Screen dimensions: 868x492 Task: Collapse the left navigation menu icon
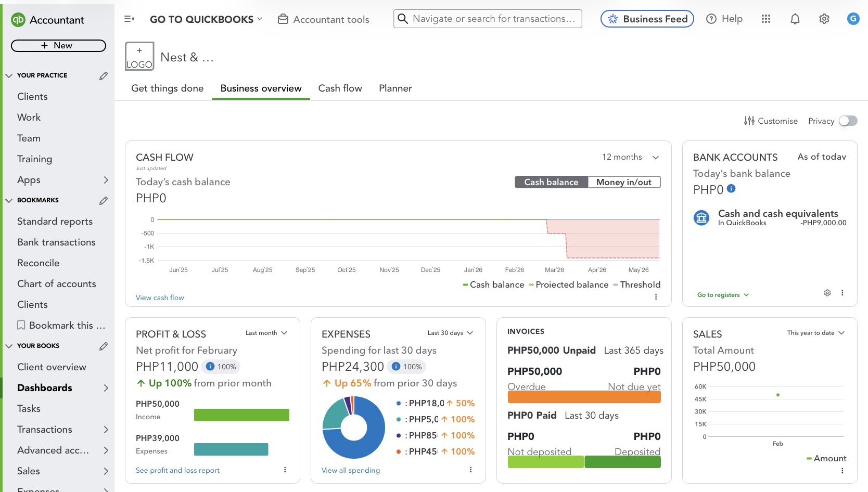129,19
